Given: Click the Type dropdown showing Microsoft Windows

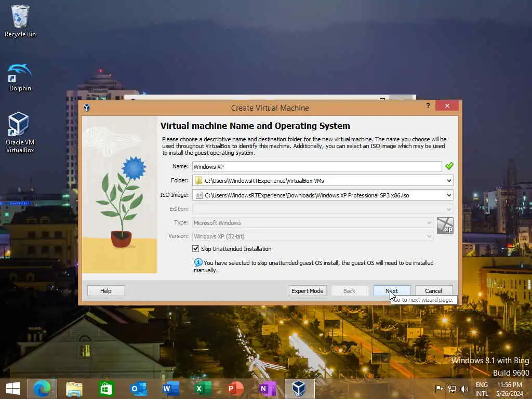Looking at the screenshot, I should tap(312, 222).
